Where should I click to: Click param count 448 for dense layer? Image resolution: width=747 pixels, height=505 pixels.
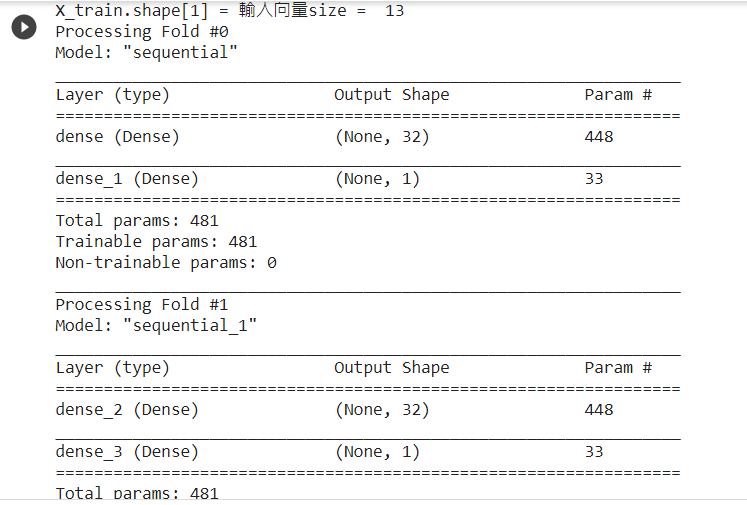[x=599, y=137]
